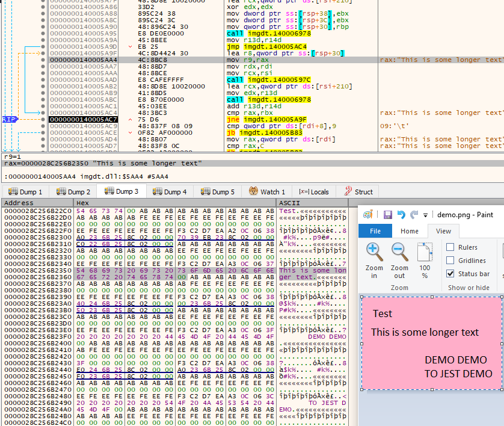Click top-center selection handle on Paint canvas

pyautogui.click(x=432, y=297)
